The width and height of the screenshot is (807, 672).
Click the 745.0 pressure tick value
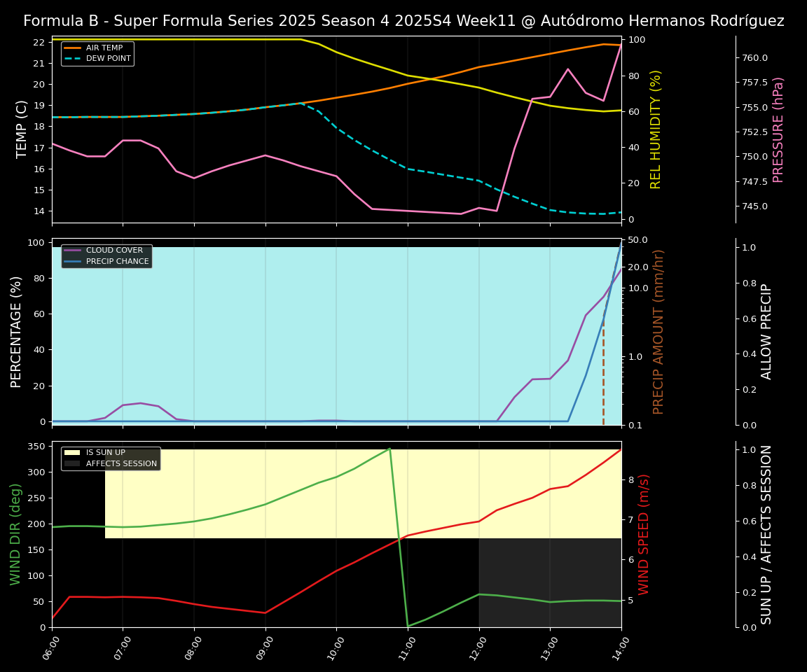[754, 206]
